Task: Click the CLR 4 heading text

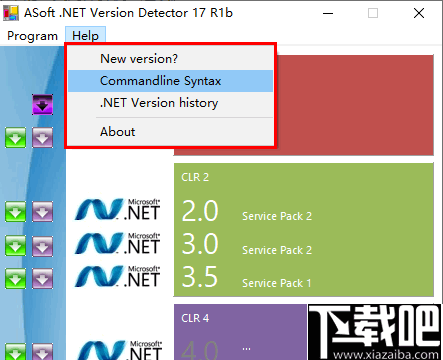Action: (195, 318)
